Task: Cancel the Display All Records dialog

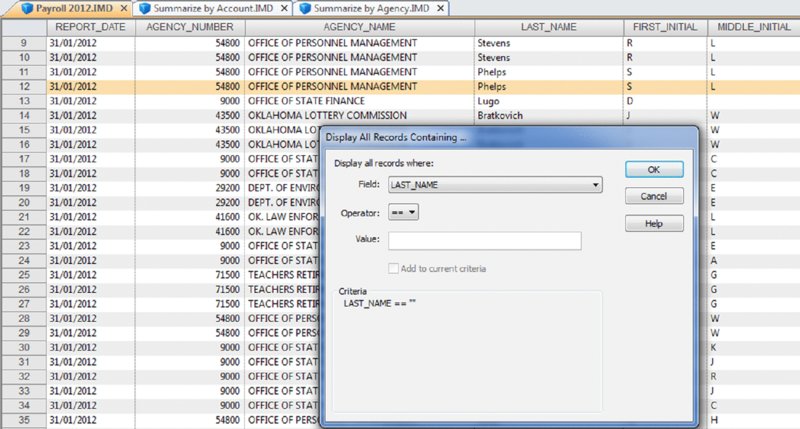Action: pos(654,196)
